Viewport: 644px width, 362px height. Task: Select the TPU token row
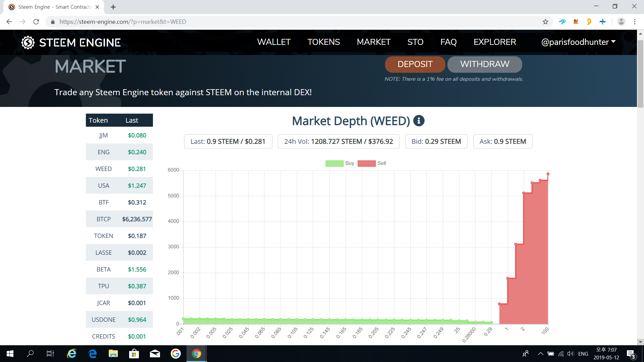[119, 286]
